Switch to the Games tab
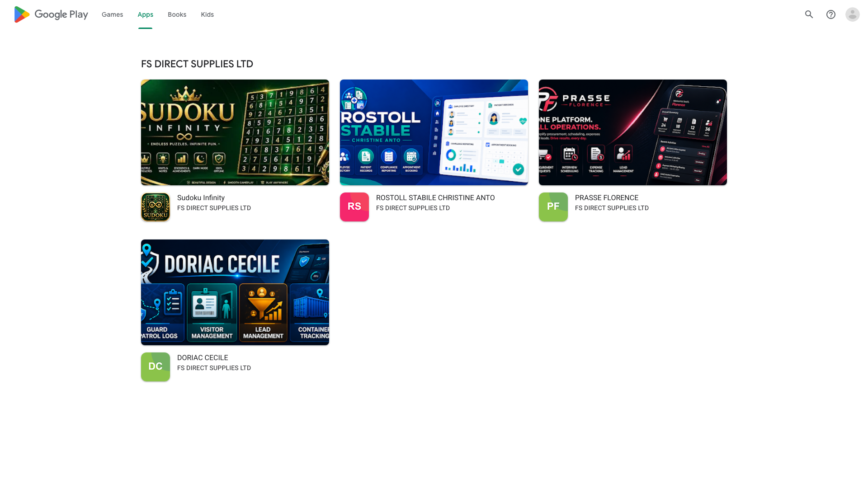This screenshot has height=488, width=868. [112, 14]
